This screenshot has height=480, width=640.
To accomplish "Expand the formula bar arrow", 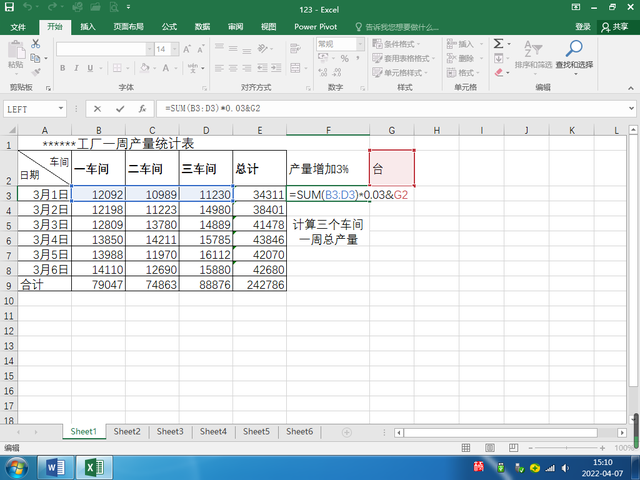I will click(631, 109).
